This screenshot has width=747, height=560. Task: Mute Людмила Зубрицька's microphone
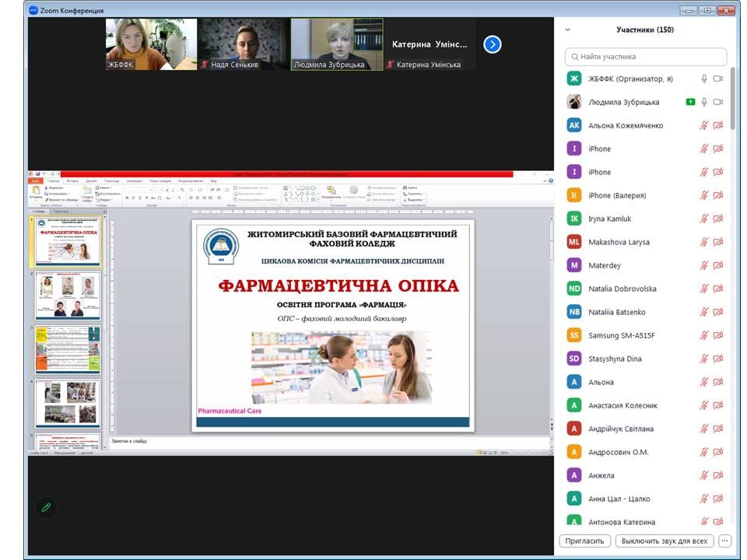(704, 102)
